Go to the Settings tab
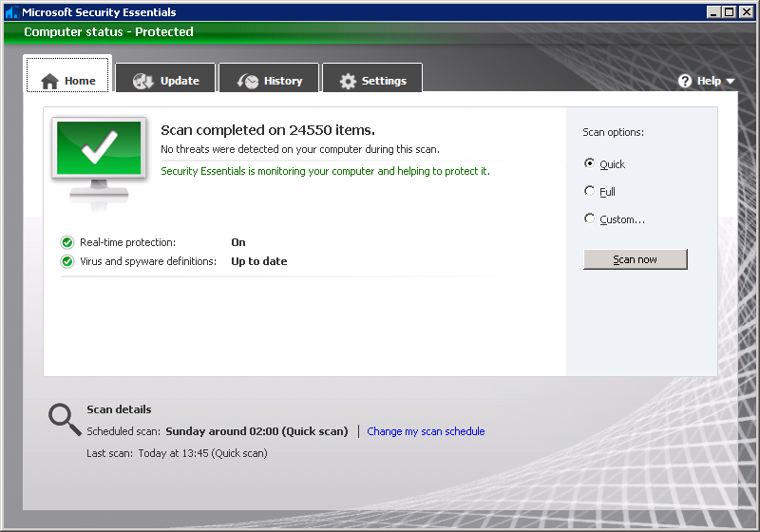The height and width of the screenshot is (532, 760). [x=372, y=78]
